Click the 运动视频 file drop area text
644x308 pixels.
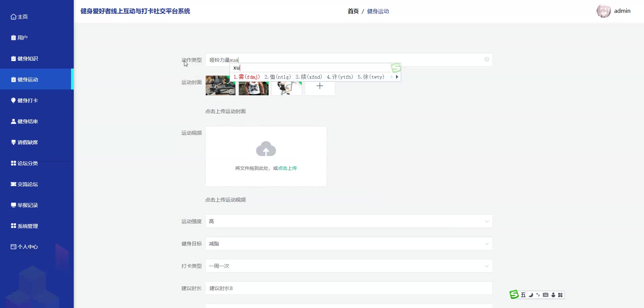point(266,168)
